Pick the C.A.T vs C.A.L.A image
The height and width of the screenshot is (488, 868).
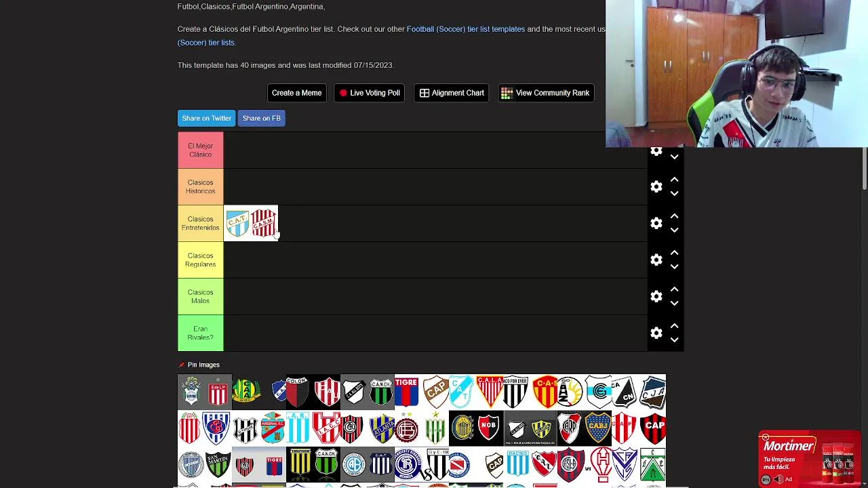[x=476, y=392]
